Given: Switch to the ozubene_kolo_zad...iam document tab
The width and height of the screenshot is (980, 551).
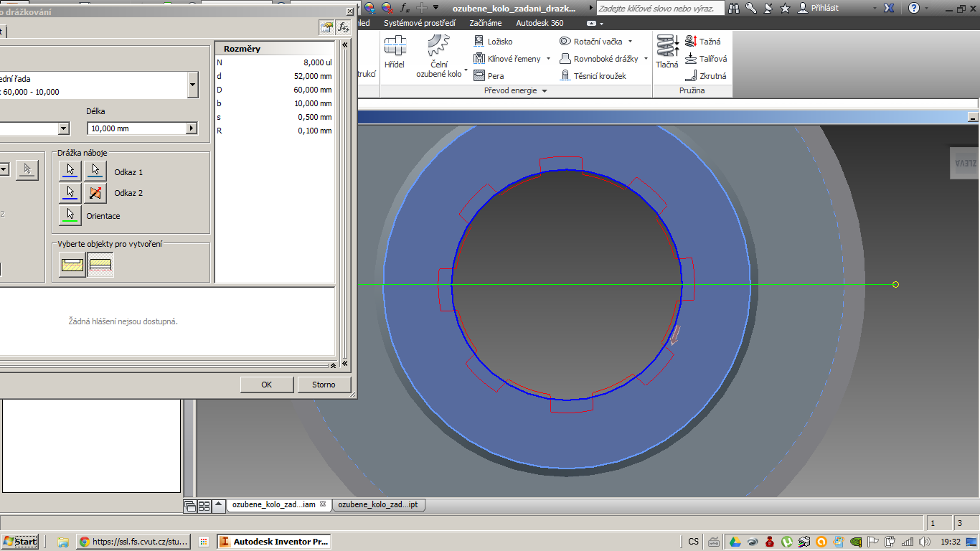Looking at the screenshot, I should tap(279, 504).
